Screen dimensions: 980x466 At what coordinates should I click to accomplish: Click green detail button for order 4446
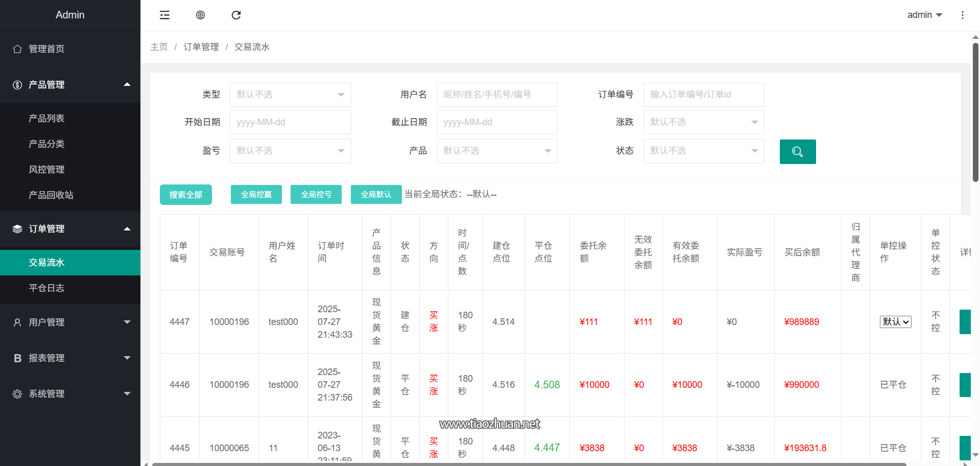click(x=965, y=385)
